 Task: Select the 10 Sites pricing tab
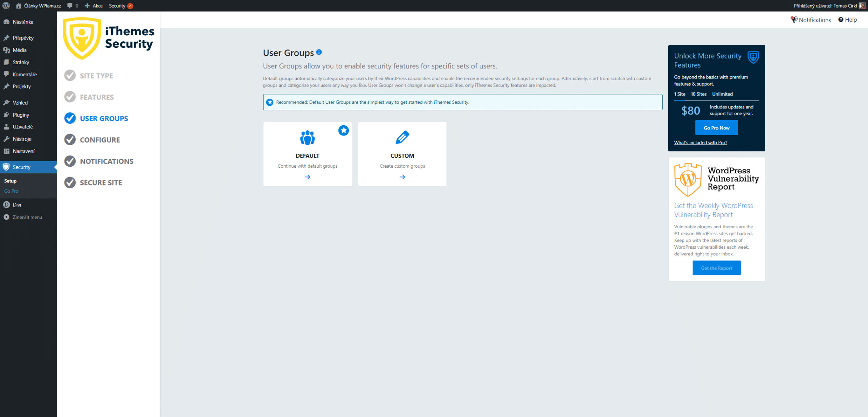point(699,94)
